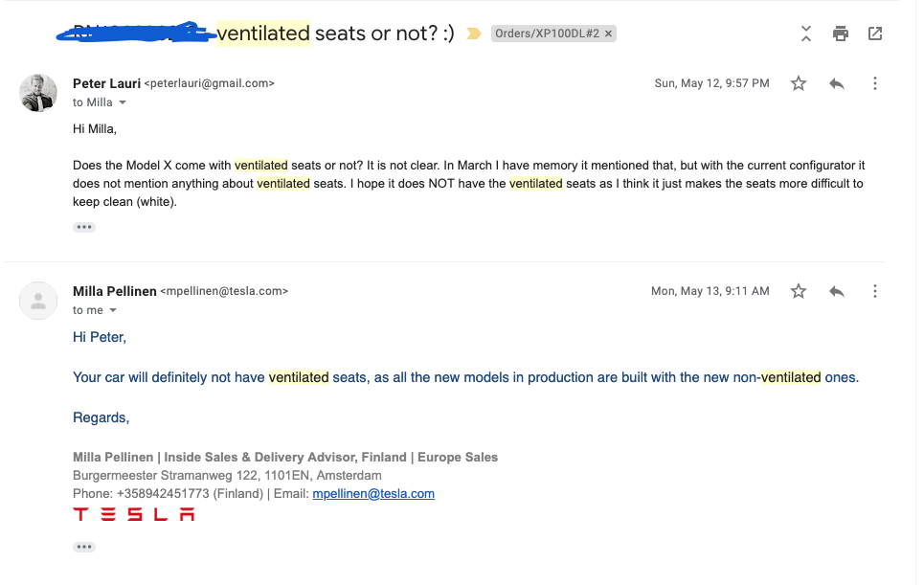
Task: Open more options for Milla's message
Action: (x=875, y=291)
